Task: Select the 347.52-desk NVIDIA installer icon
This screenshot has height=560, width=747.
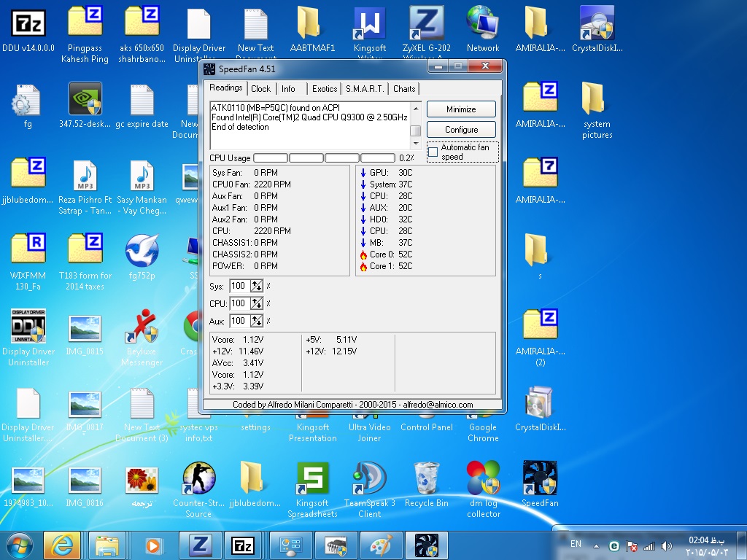Action: [85, 98]
